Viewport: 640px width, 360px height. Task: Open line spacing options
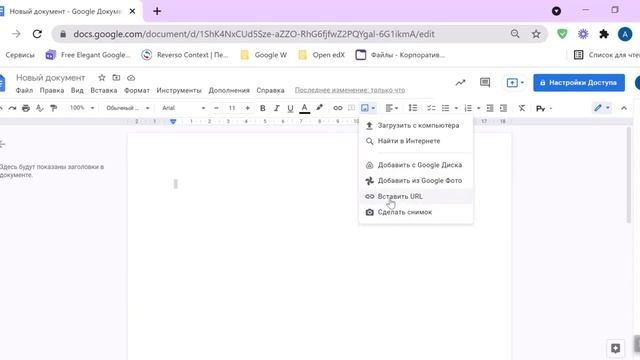tap(413, 108)
